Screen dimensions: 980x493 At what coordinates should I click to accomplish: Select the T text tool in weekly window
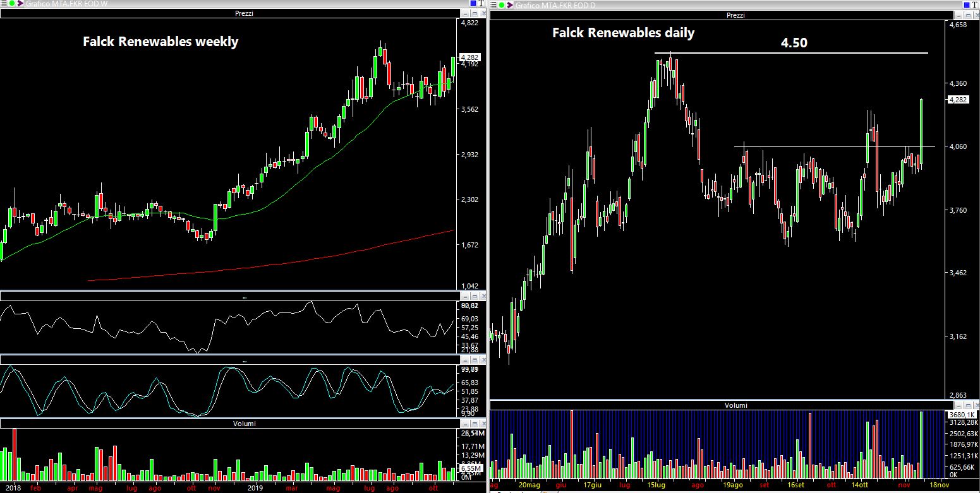click(x=482, y=4)
